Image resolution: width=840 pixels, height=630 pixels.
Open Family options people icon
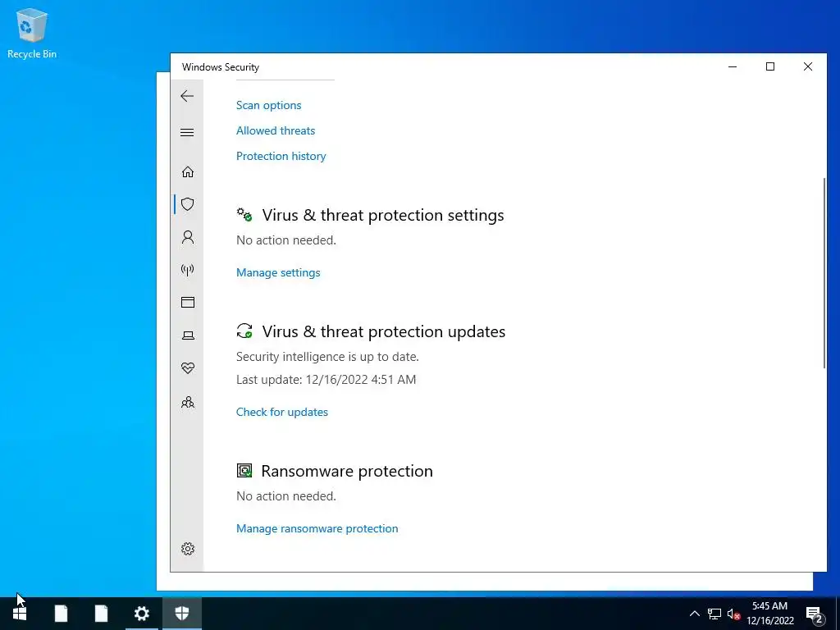(x=188, y=402)
